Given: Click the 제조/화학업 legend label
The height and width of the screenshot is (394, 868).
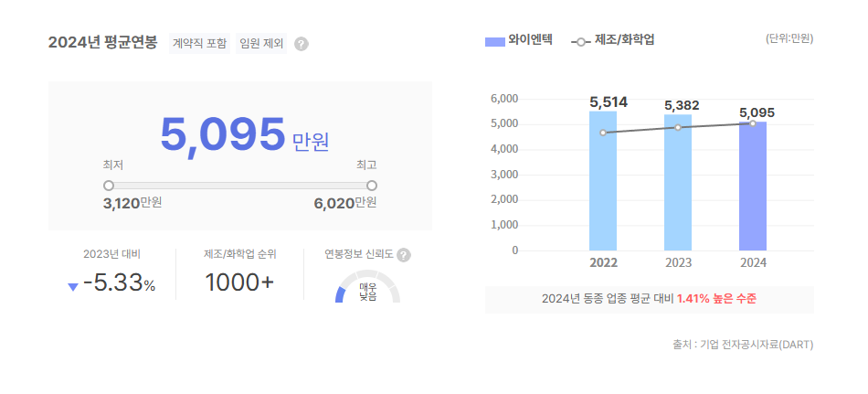Looking at the screenshot, I should 624,40.
